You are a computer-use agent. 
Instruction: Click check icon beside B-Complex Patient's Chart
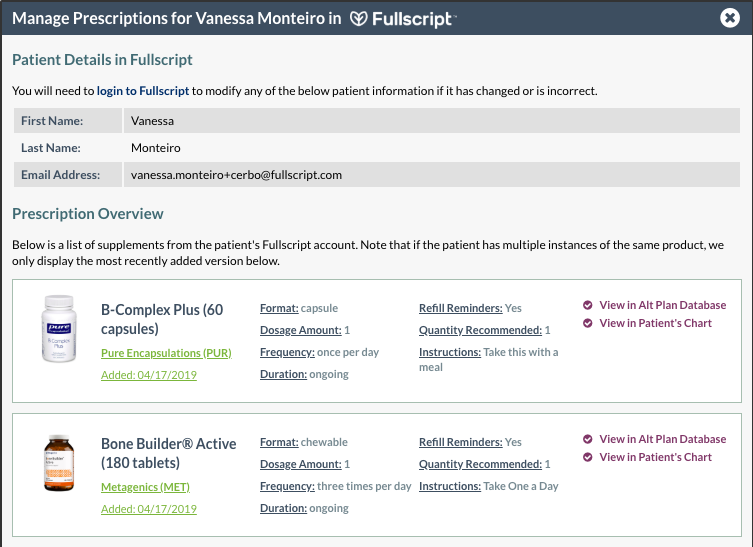click(587, 323)
